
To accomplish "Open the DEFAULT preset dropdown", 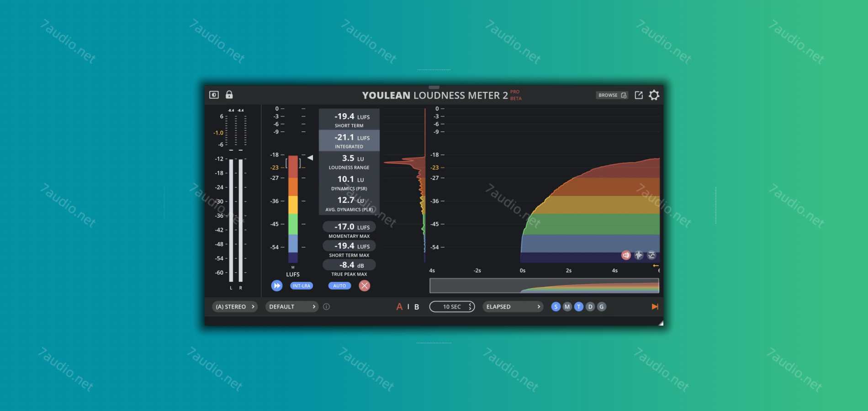I will pos(292,307).
